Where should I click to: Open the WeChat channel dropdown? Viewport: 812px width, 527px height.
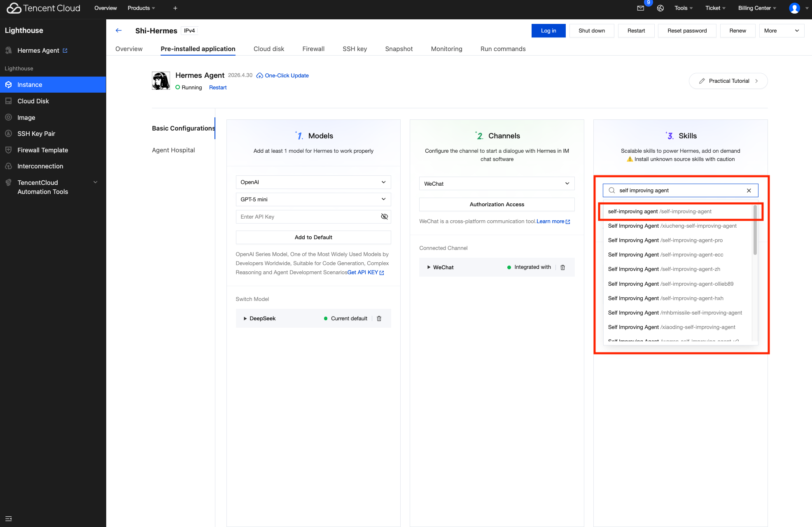click(497, 184)
